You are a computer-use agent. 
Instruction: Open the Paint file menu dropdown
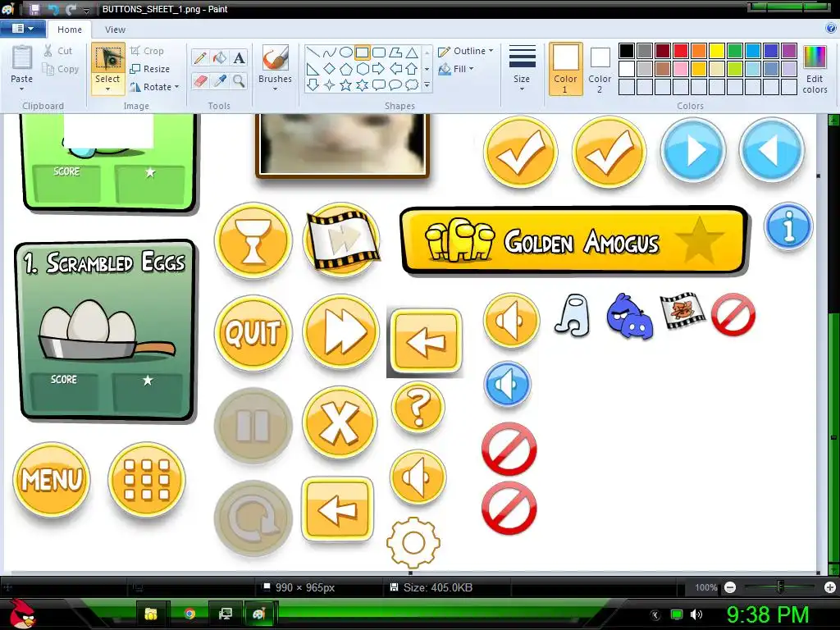pyautogui.click(x=23, y=29)
